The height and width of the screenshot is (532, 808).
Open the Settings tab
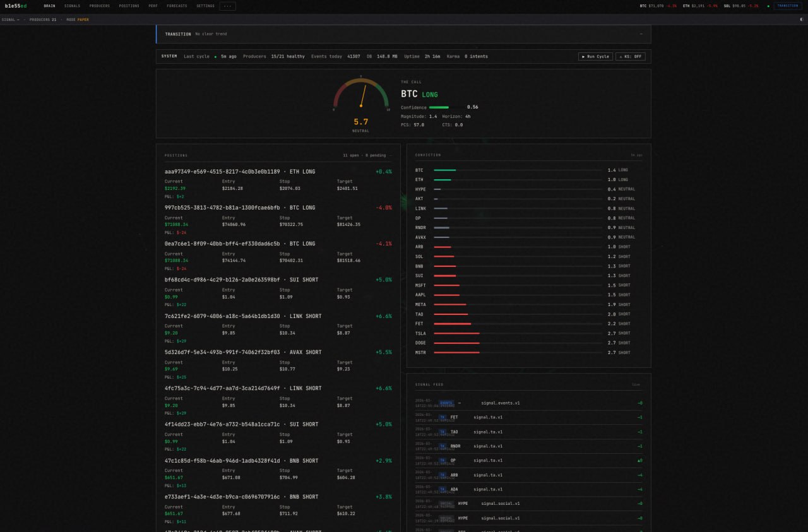point(205,6)
